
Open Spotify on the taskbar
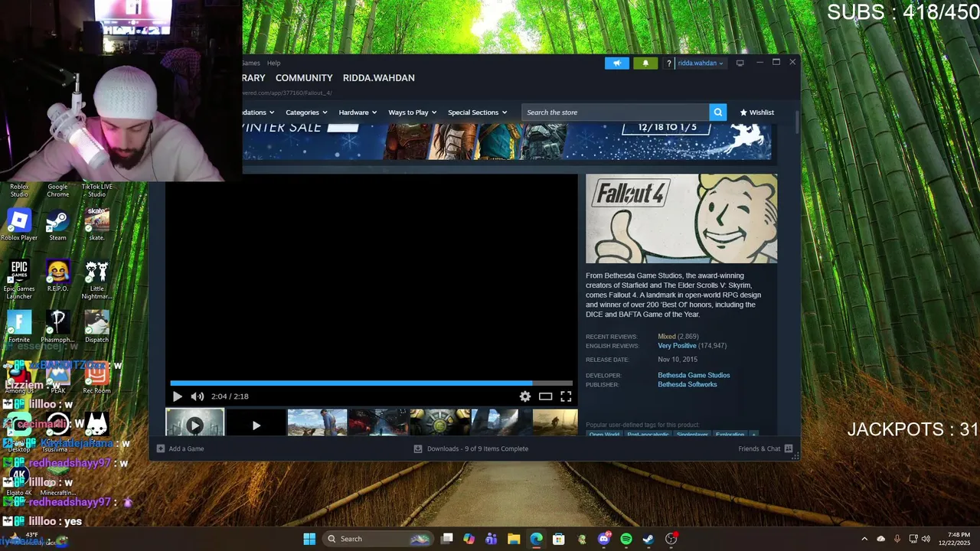626,539
